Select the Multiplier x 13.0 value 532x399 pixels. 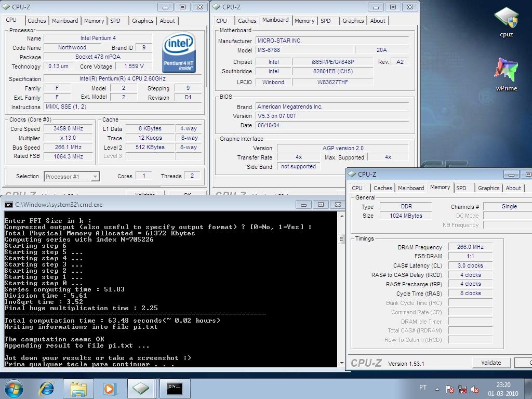(x=68, y=138)
